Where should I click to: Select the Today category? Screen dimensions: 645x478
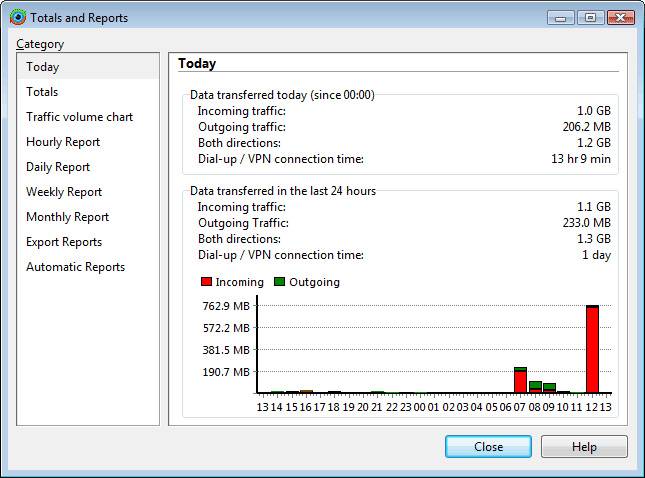click(x=43, y=67)
